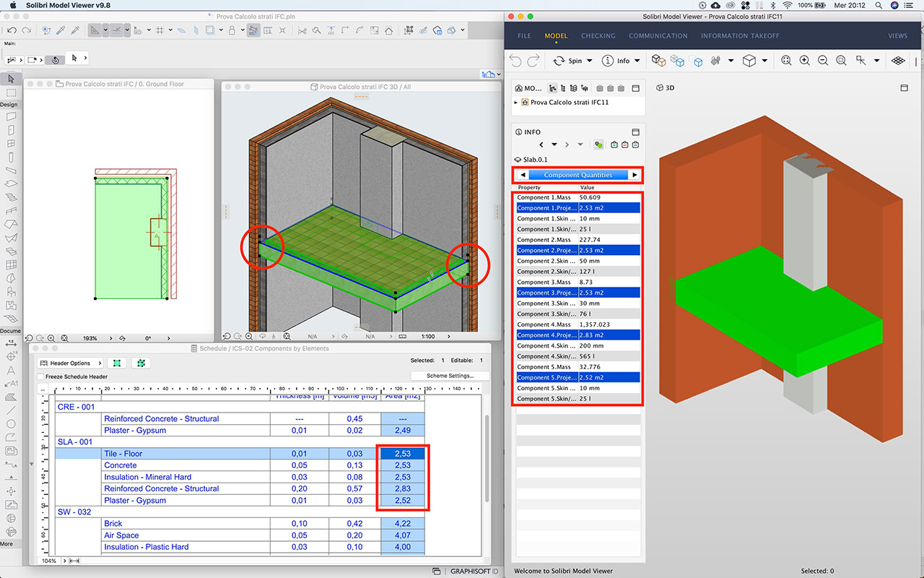Screen dimensions: 924x578
Task: Click the GRAPHISOFT ID link at the bottom
Action: pyautogui.click(x=473, y=570)
